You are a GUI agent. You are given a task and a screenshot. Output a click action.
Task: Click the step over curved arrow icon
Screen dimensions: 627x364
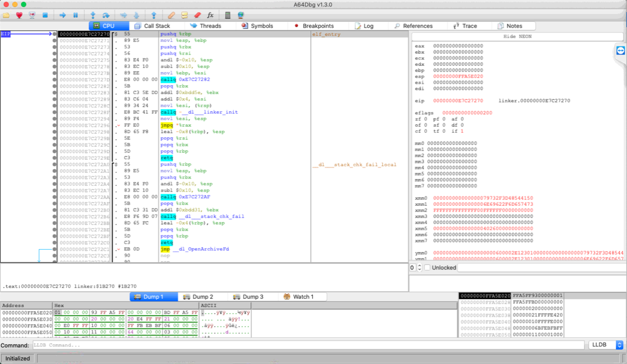[x=106, y=15]
